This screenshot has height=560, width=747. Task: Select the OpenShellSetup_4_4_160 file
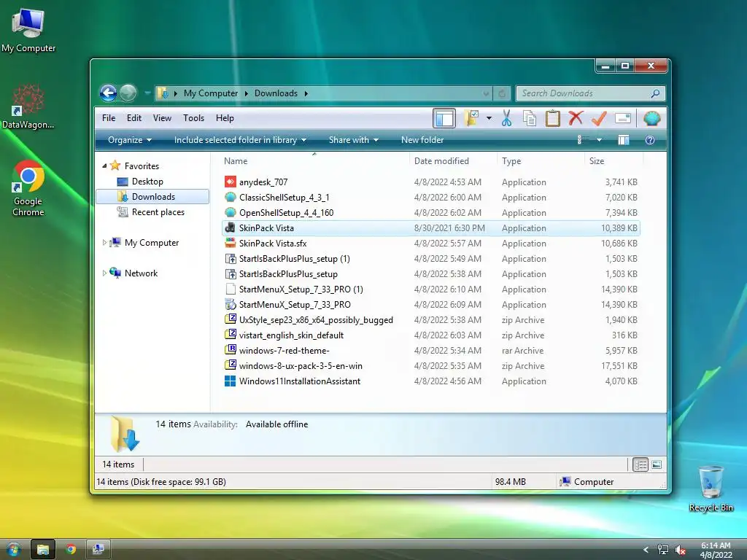[x=430, y=212]
